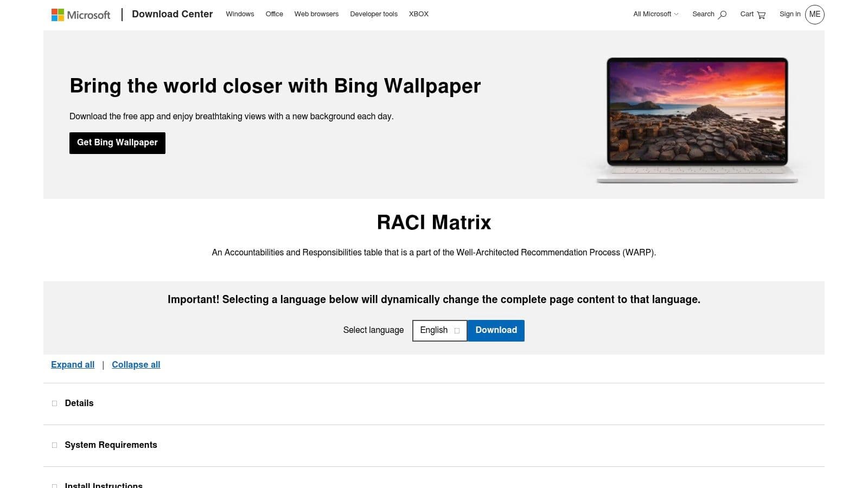Image resolution: width=868 pixels, height=488 pixels.
Task: Click the search magnifier icon
Action: pyautogui.click(x=722, y=15)
